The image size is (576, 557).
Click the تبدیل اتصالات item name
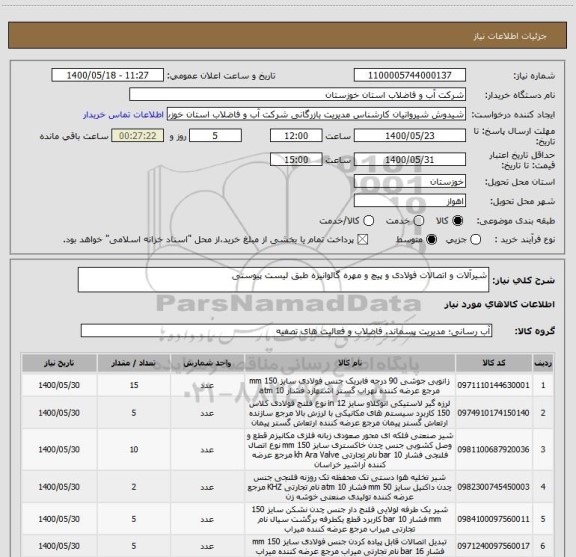click(x=350, y=546)
